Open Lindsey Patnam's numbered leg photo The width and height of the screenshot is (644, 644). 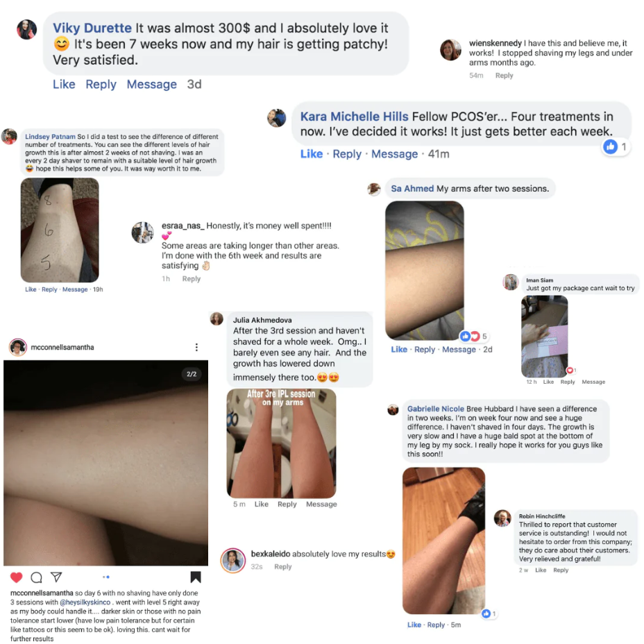pyautogui.click(x=60, y=230)
